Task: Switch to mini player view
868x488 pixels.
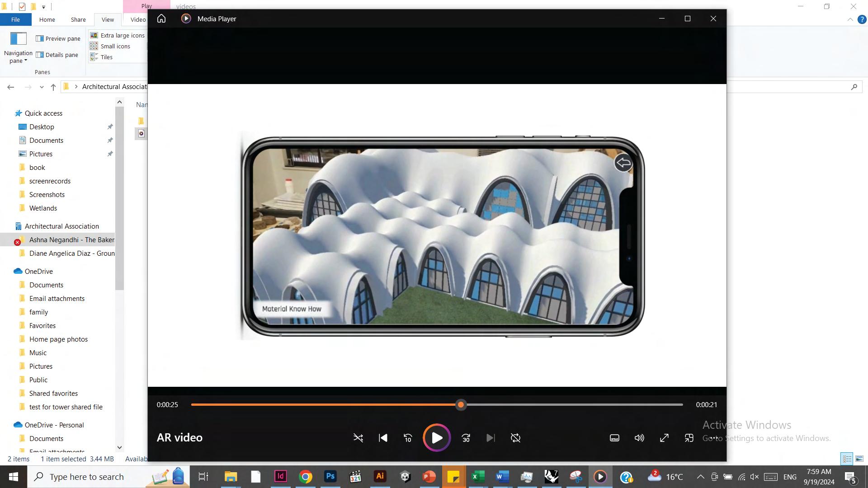Action: 689,438
